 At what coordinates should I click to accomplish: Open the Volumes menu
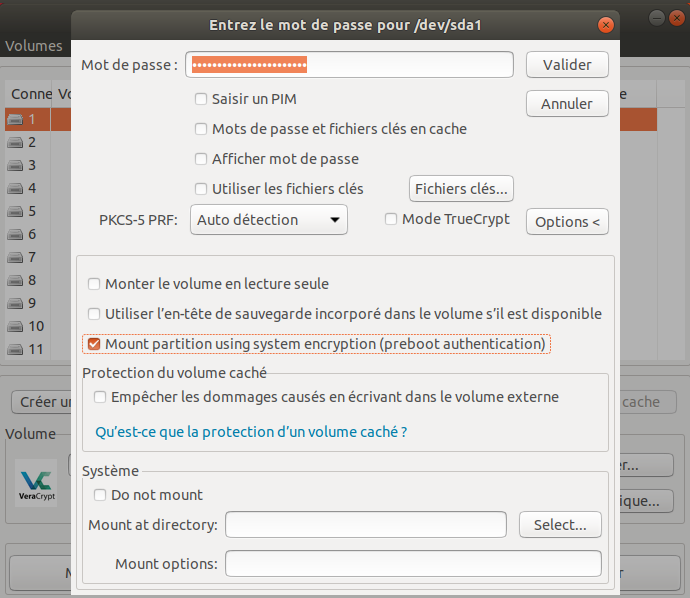click(x=34, y=46)
